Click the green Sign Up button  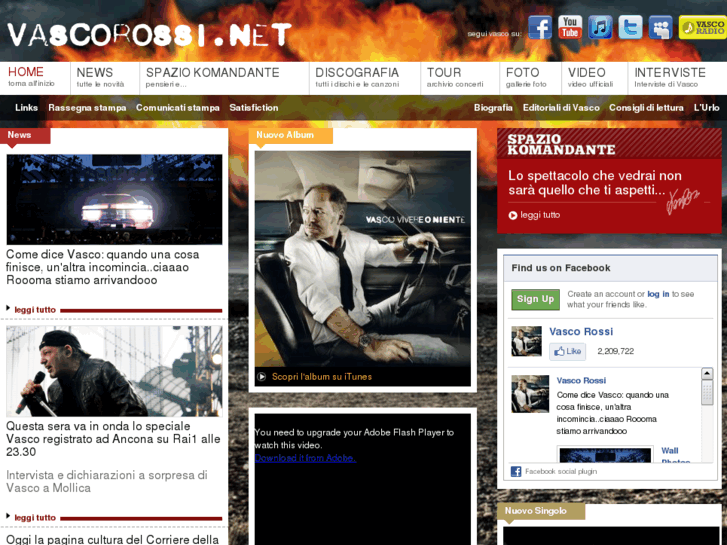tap(536, 299)
